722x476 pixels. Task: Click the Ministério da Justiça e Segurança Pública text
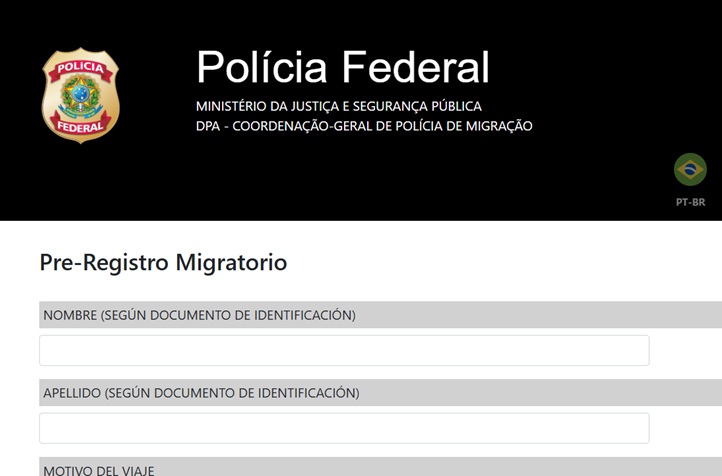pos(338,106)
